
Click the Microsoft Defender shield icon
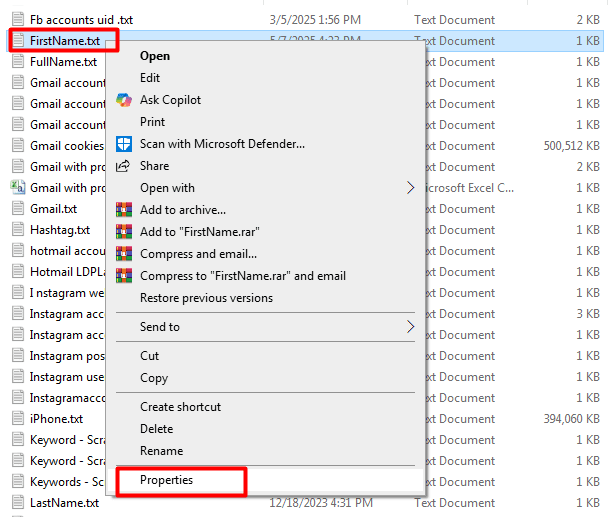pos(124,144)
